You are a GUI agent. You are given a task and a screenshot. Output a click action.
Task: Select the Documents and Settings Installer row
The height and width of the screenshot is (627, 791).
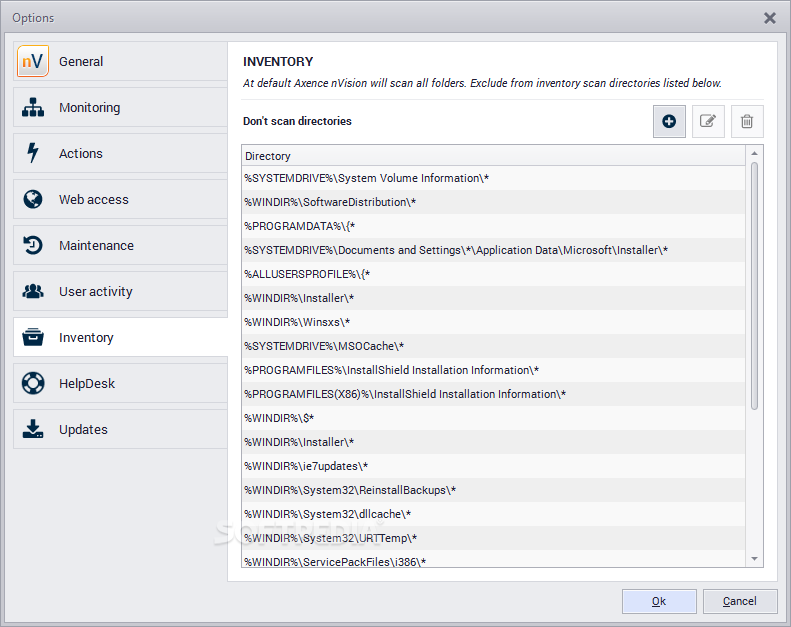(493, 250)
